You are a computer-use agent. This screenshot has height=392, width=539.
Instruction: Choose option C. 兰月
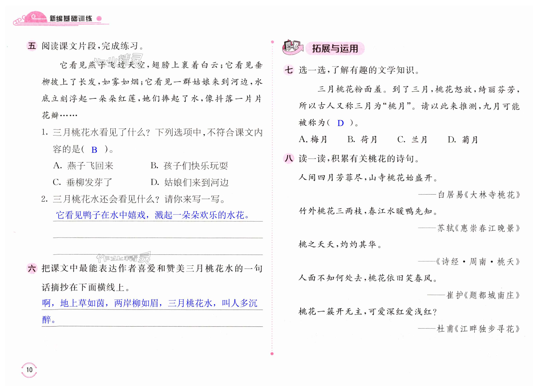(x=412, y=139)
